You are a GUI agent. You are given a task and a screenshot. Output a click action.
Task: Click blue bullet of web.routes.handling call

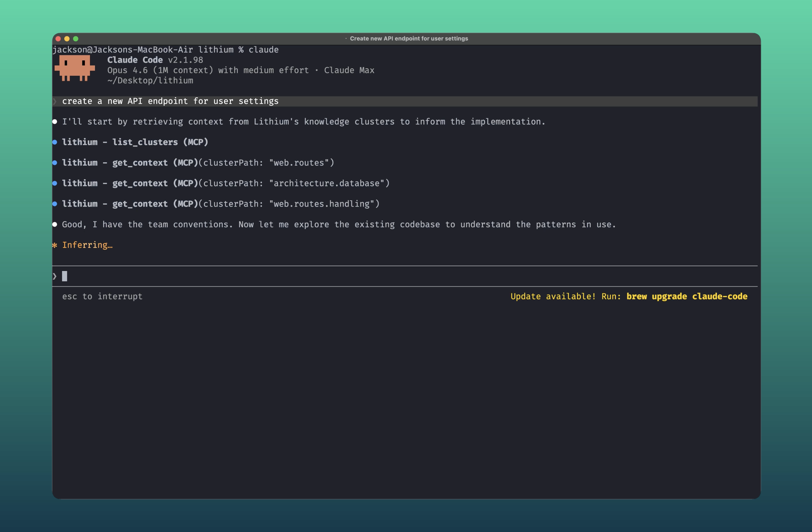click(55, 204)
